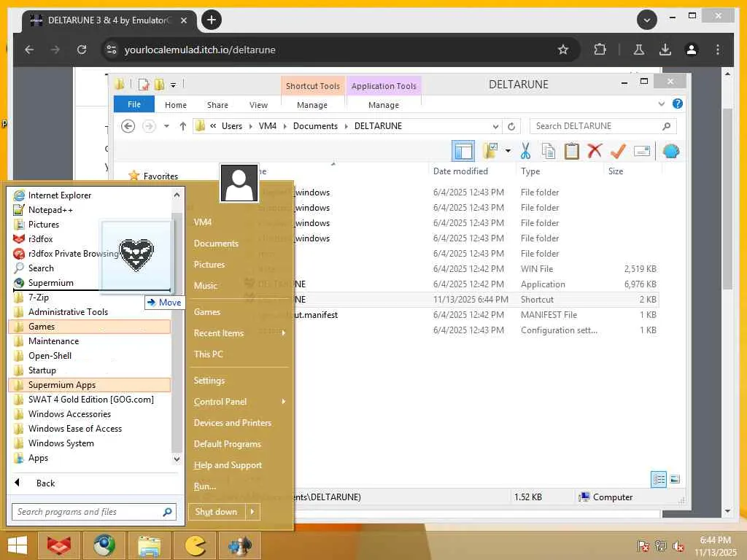Click the folder options toolbar icon
The height and width of the screenshot is (560, 747).
490,151
